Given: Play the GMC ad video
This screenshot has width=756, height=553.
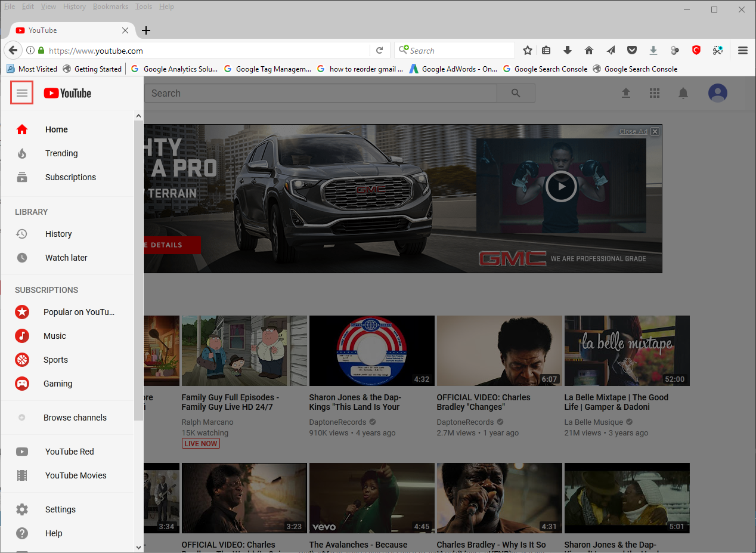Looking at the screenshot, I should (560, 186).
